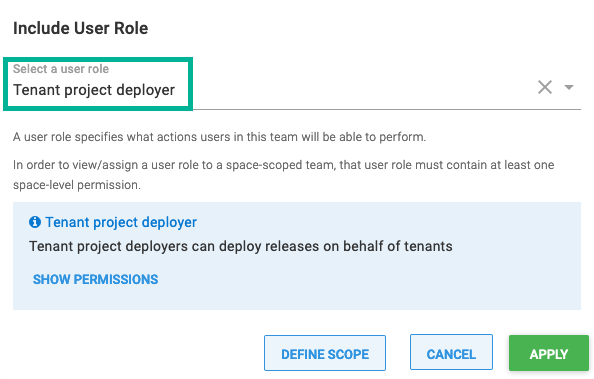Image resolution: width=594 pixels, height=379 pixels.
Task: Click the 'Include User Role' dialog title
Action: pyautogui.click(x=80, y=28)
